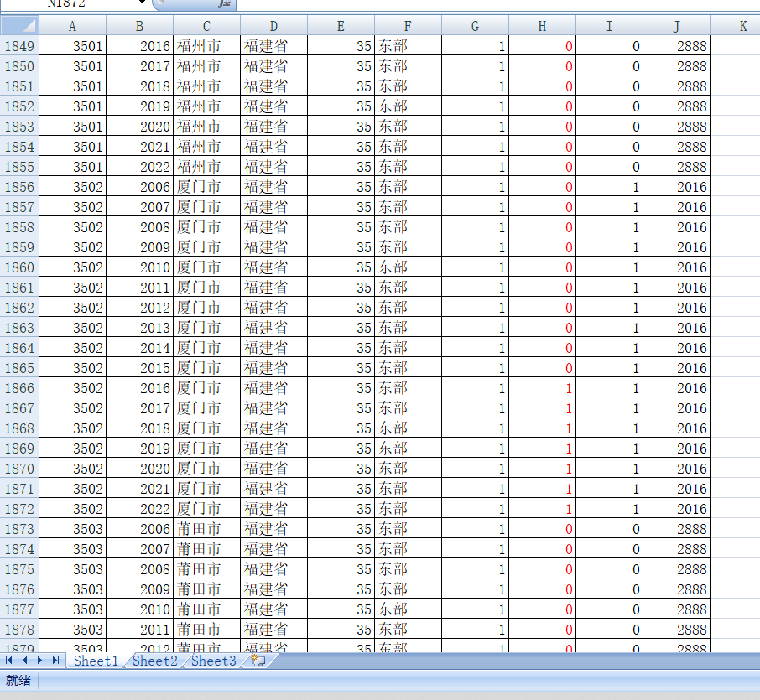Select column F header

(x=409, y=26)
